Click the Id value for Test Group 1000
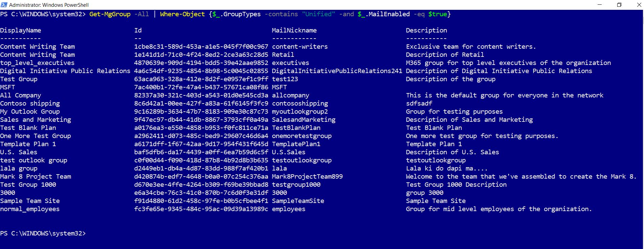Screen dimensions: 644x249 pos(201,184)
